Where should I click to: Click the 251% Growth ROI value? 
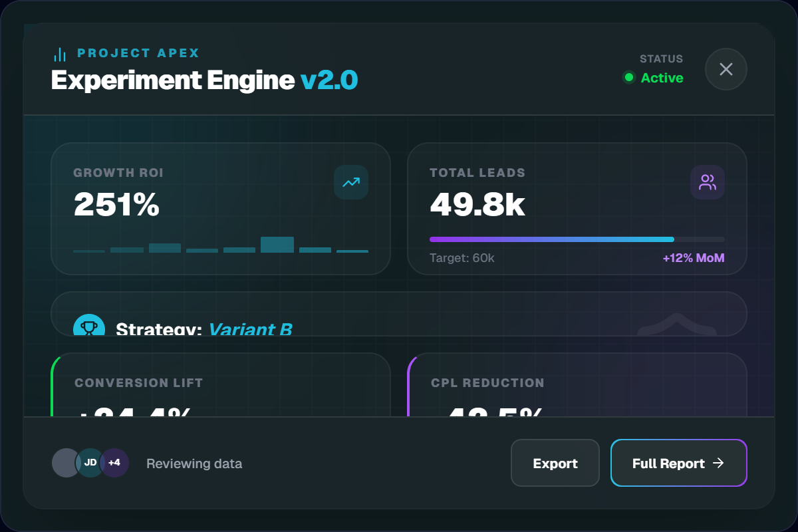pyautogui.click(x=116, y=205)
